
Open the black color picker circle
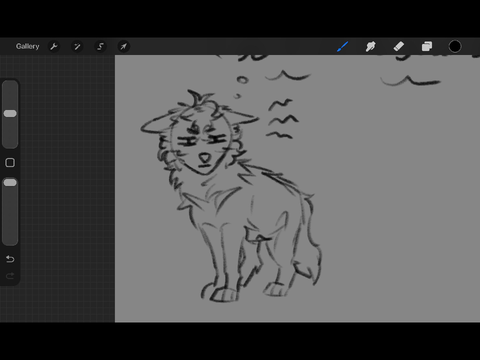click(455, 46)
